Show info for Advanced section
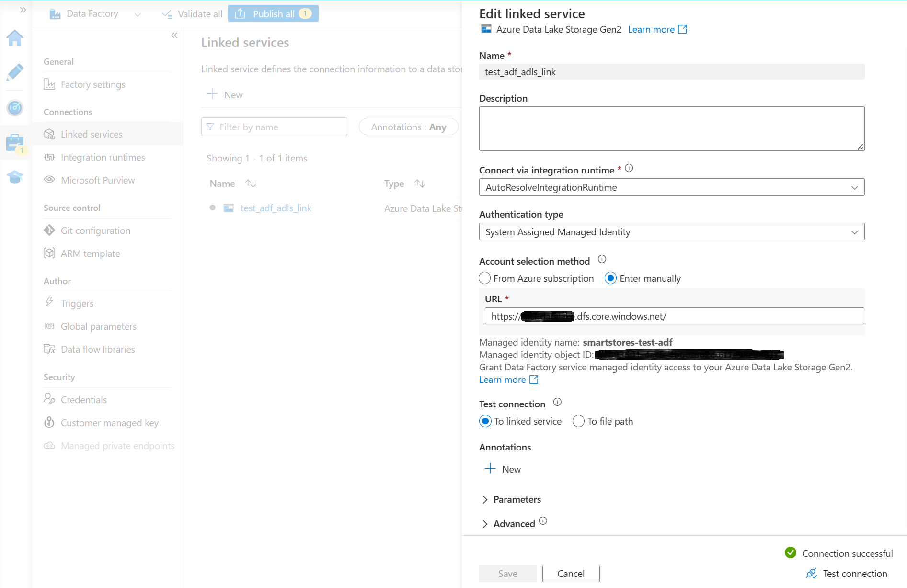This screenshot has width=907, height=588. 543,521
